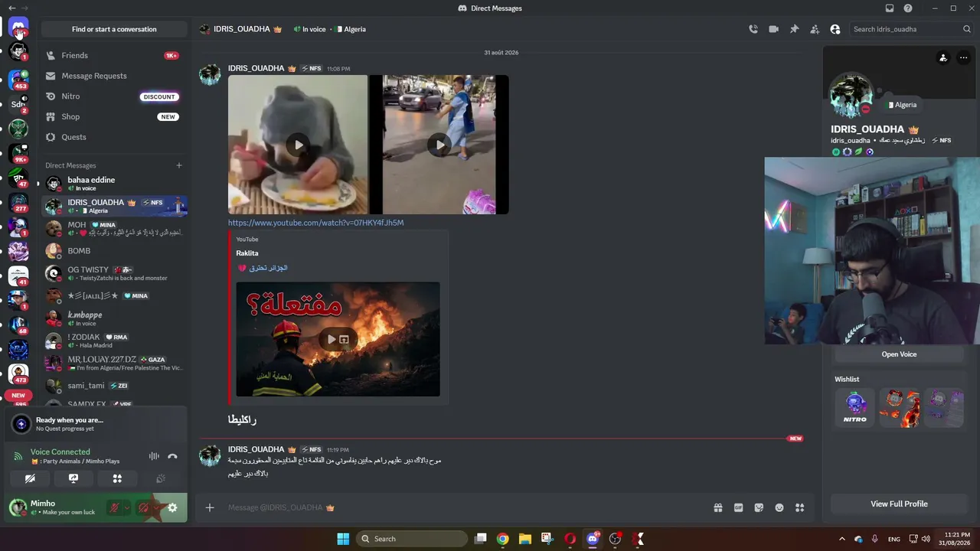The image size is (980, 551).
Task: Click IDRIS_OUADHA avatar in profile panel
Action: point(851,96)
